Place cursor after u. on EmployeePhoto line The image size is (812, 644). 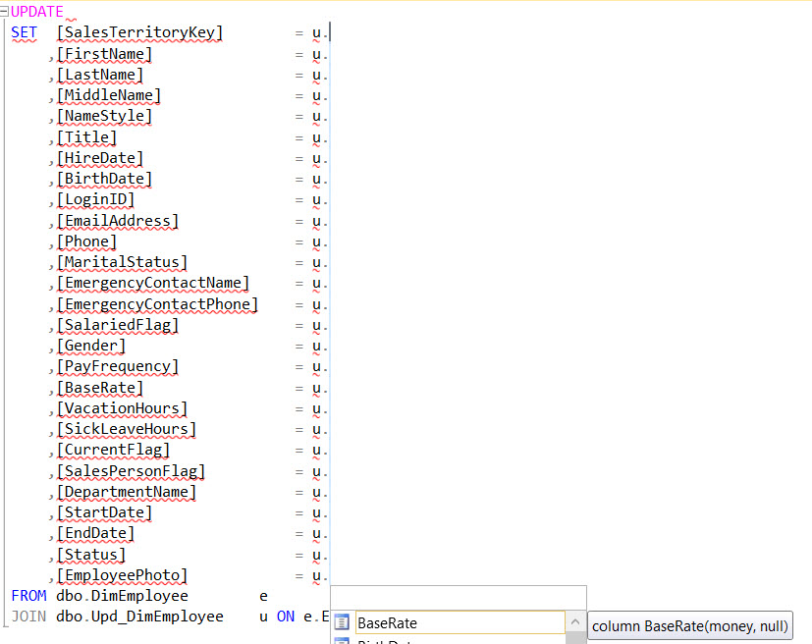click(329, 575)
